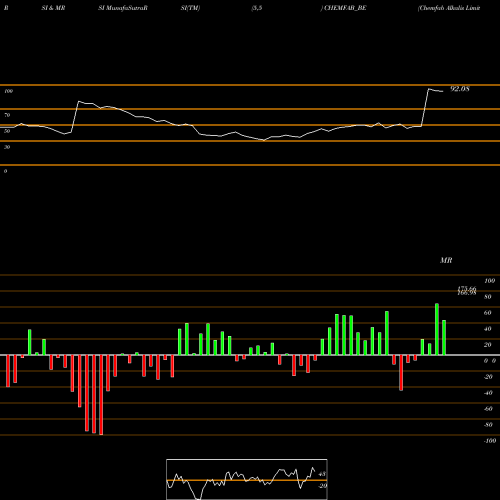Click the RSI axis label 0 on left
500x500 pixels.
pyautogui.click(x=5, y=171)
